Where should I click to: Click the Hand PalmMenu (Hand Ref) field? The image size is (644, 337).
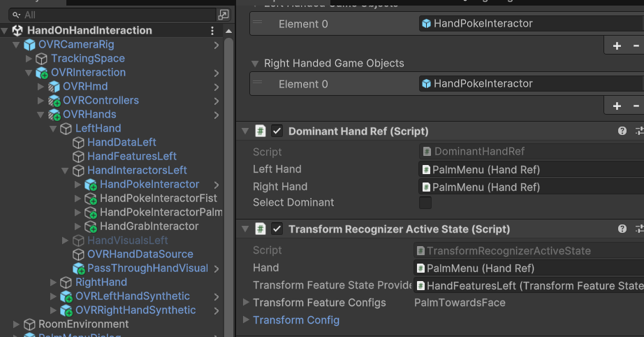[529, 268]
